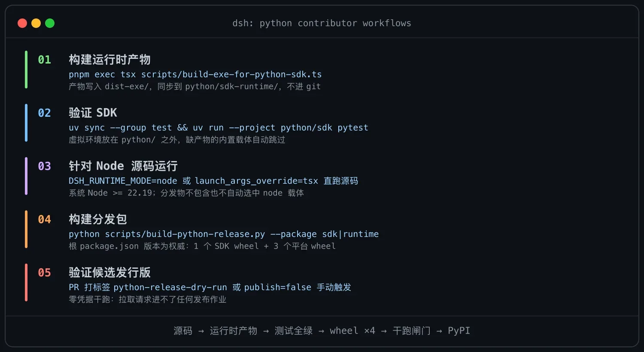This screenshot has height=352, width=644.
Task: Select the title 'dsh: python contributor workflows'
Action: [x=322, y=23]
